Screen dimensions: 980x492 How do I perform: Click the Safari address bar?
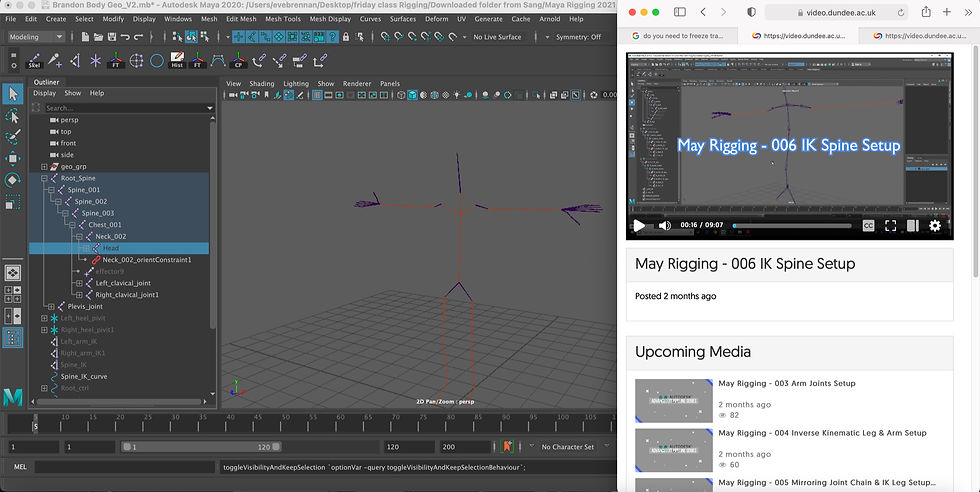836,12
